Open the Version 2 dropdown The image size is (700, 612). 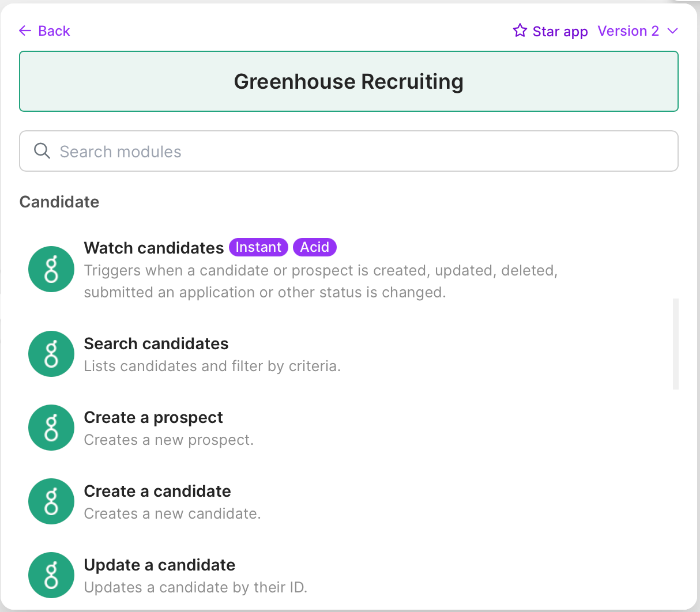[638, 31]
